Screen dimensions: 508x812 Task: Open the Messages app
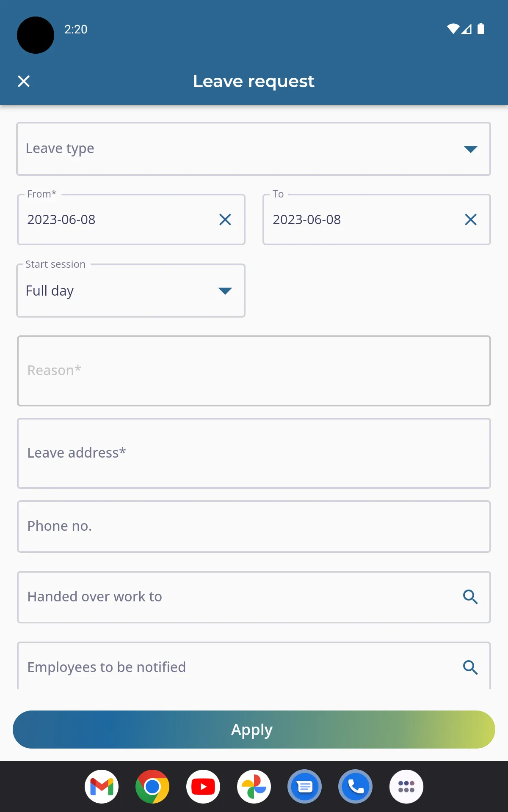point(305,787)
